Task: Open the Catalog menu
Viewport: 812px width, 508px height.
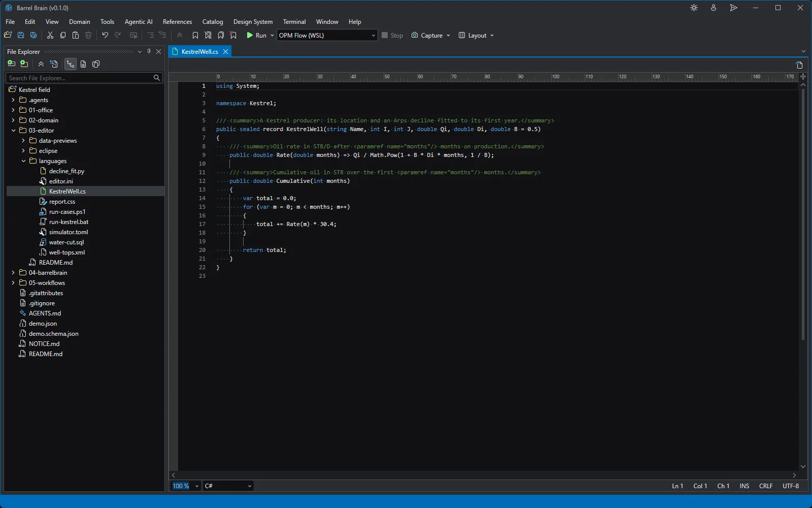Action: [213, 22]
